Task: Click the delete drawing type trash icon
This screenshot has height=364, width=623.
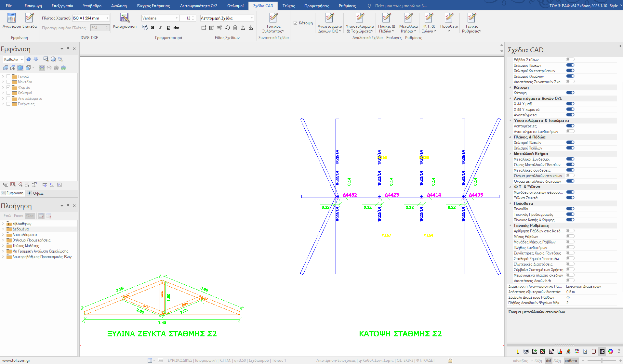Action: [235, 28]
